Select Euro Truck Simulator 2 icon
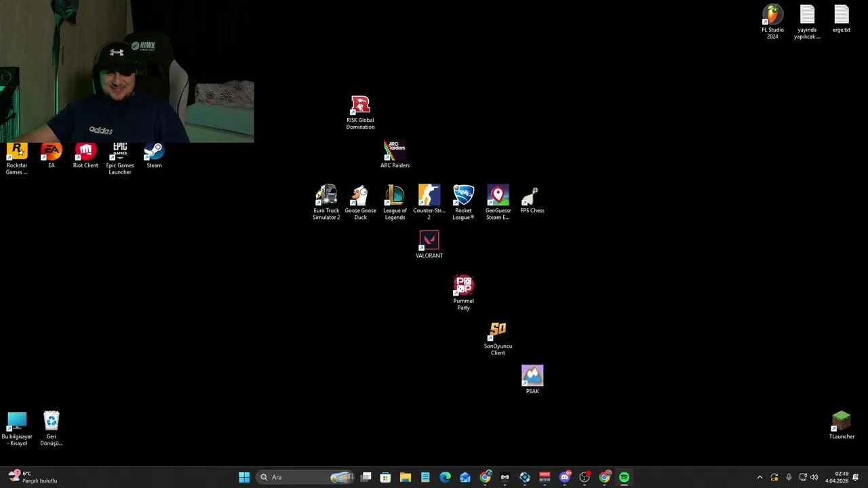The width and height of the screenshot is (868, 488). [326, 203]
